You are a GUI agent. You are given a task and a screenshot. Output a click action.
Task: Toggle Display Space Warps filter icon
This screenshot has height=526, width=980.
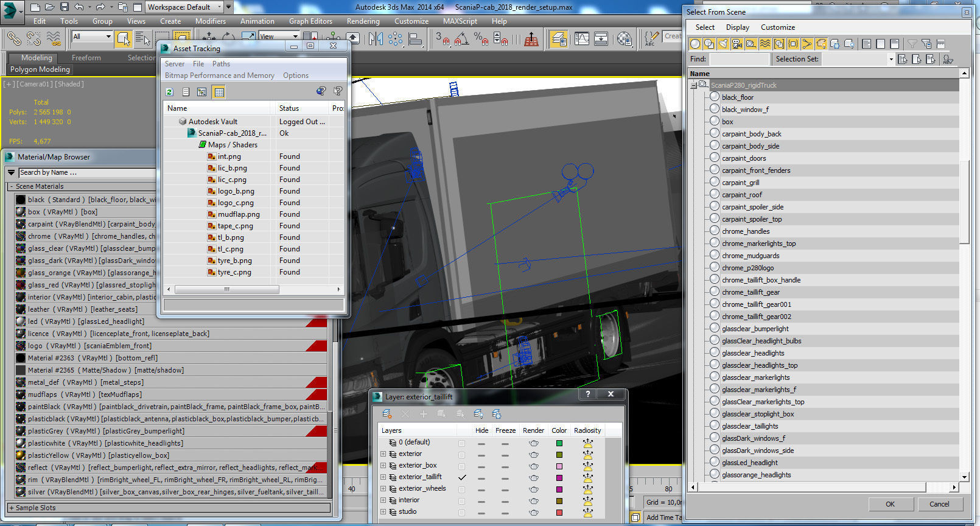(x=765, y=44)
